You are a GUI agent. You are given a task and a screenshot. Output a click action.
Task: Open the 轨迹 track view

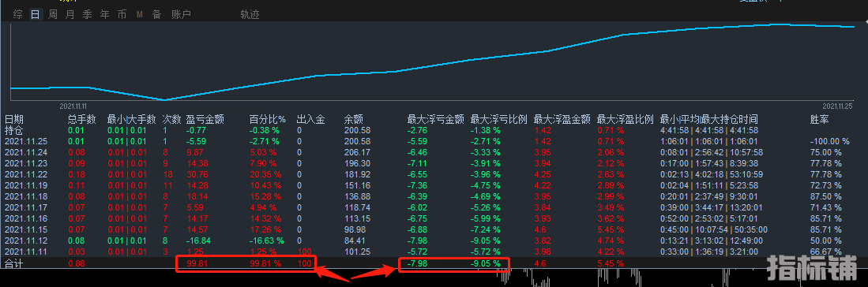[250, 15]
